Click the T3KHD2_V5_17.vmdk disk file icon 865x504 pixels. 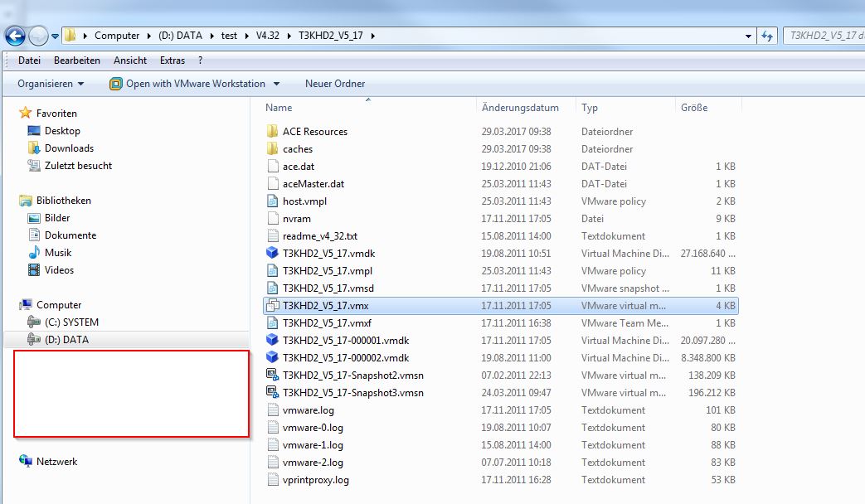pyautogui.click(x=273, y=254)
